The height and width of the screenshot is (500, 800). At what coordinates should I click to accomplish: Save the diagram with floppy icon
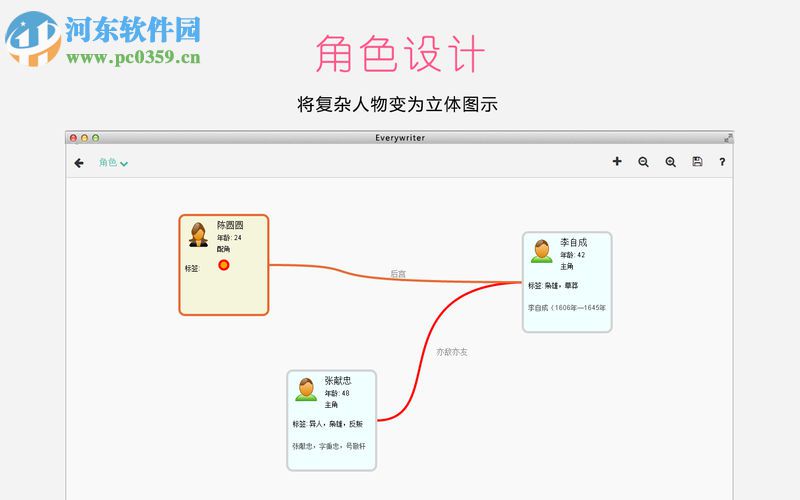tap(697, 161)
